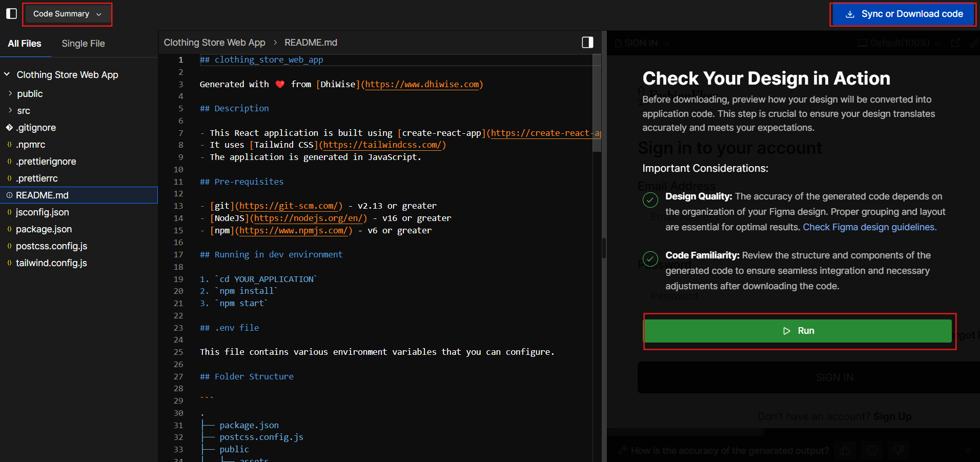Viewport: 980px width, 462px height.
Task: Click package.json on editor line 31
Action: pyautogui.click(x=249, y=425)
